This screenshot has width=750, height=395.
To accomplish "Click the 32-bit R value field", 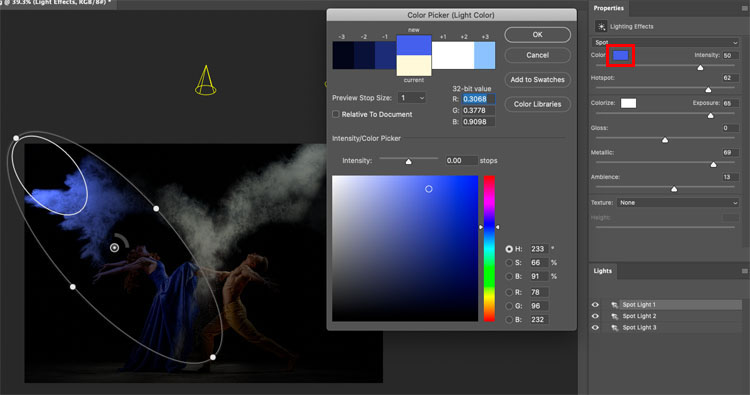I will [478, 99].
